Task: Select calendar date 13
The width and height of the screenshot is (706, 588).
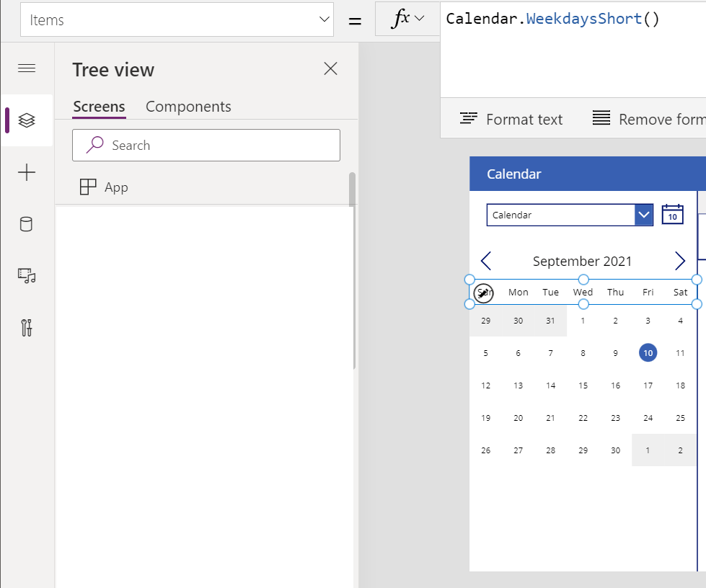Action: pos(519,386)
